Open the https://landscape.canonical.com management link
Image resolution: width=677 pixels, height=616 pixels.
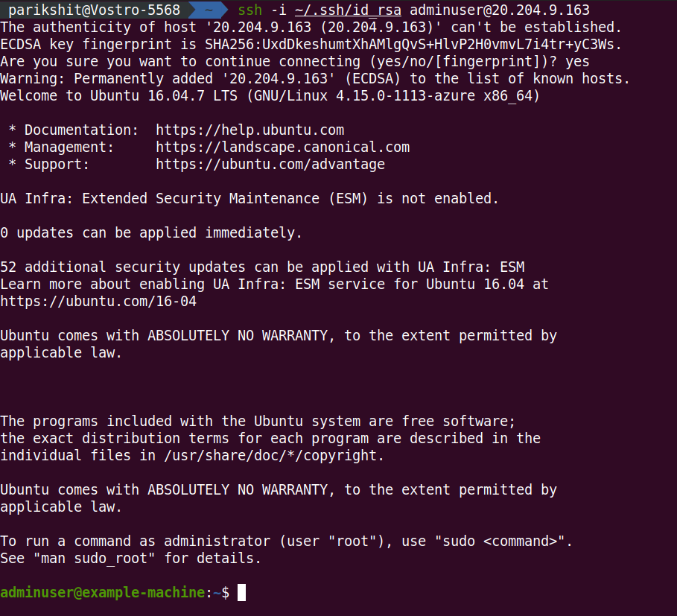[x=283, y=147]
